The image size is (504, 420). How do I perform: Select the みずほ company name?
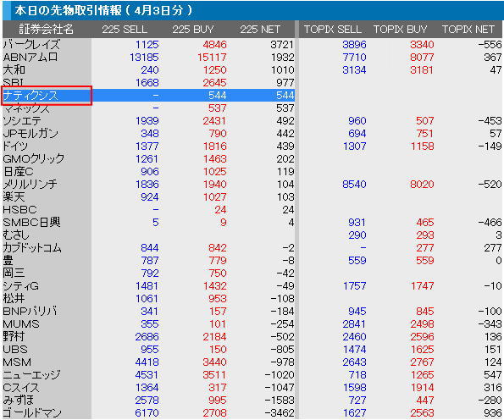pyautogui.click(x=19, y=401)
